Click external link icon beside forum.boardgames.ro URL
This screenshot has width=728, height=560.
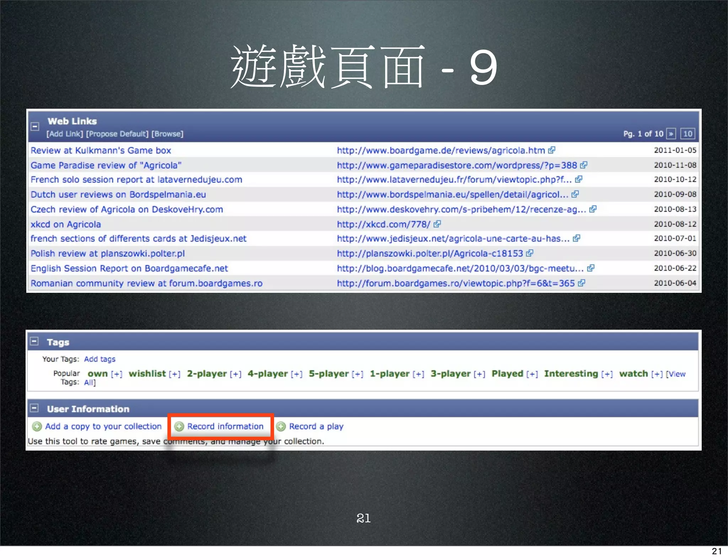pos(582,283)
